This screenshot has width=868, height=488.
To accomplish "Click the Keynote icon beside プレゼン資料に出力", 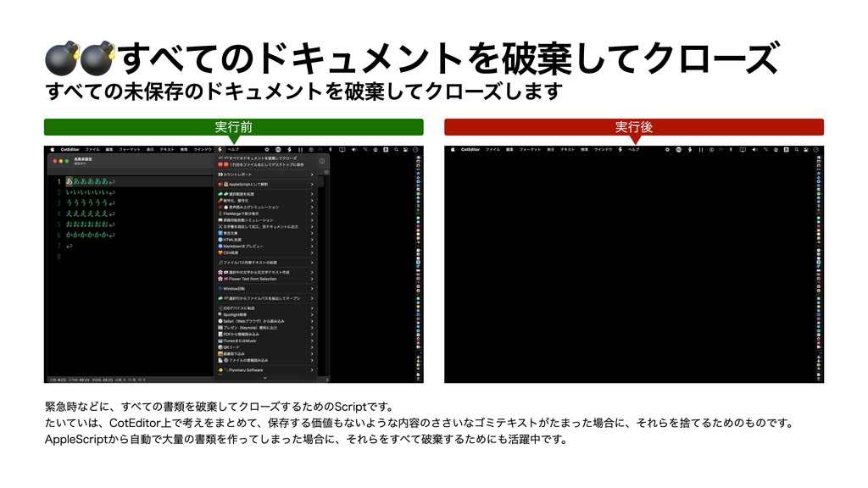I will point(220,327).
